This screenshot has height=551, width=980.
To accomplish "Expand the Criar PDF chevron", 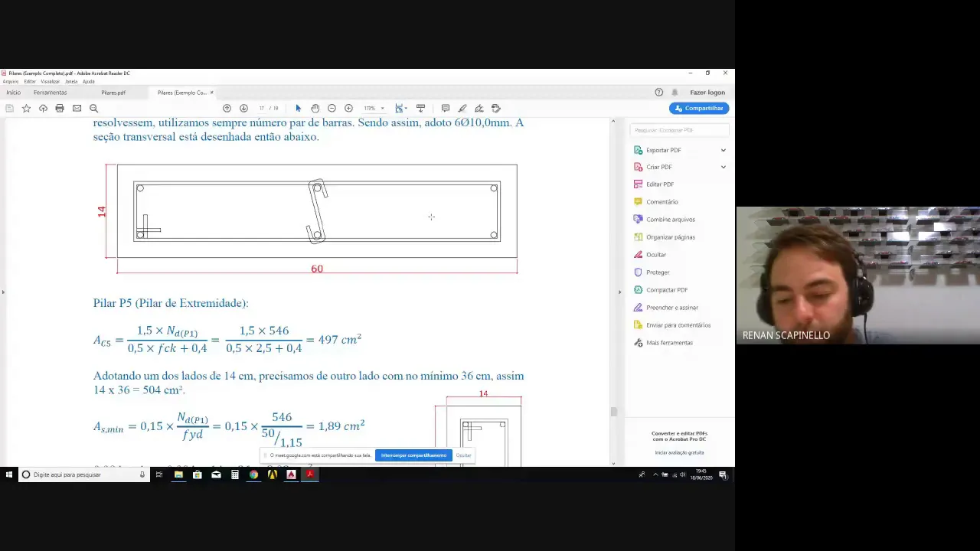I will (x=723, y=167).
